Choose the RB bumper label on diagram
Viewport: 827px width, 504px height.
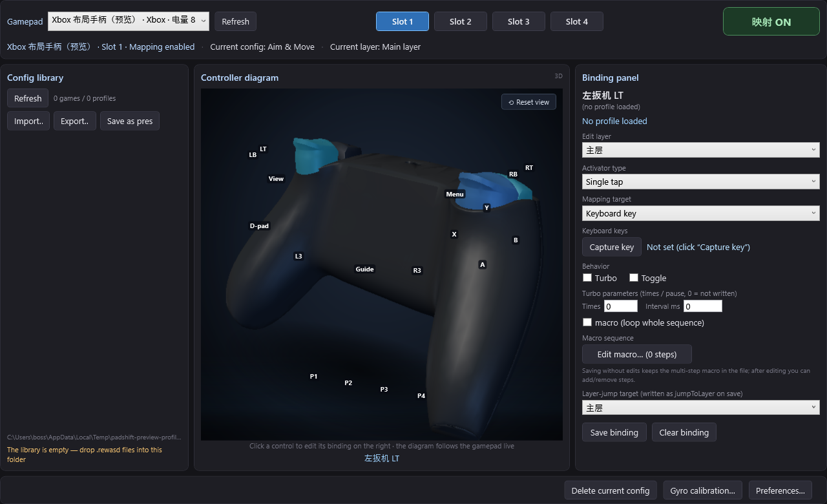[513, 174]
